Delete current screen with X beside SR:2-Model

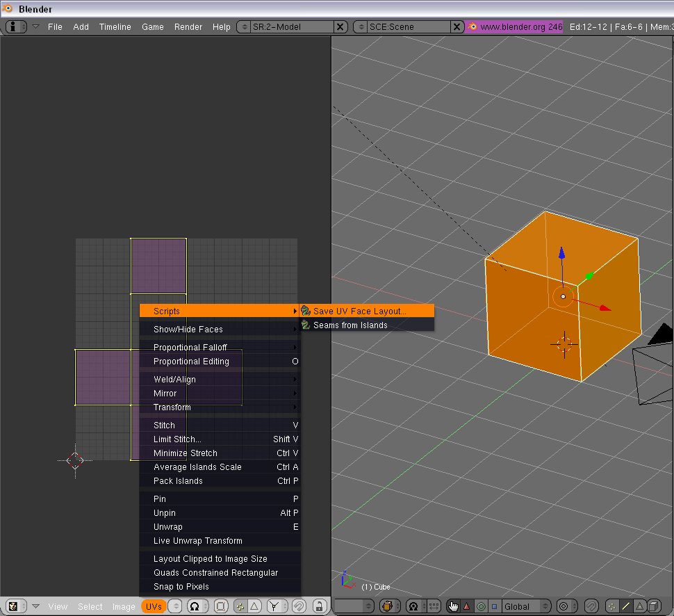point(340,26)
